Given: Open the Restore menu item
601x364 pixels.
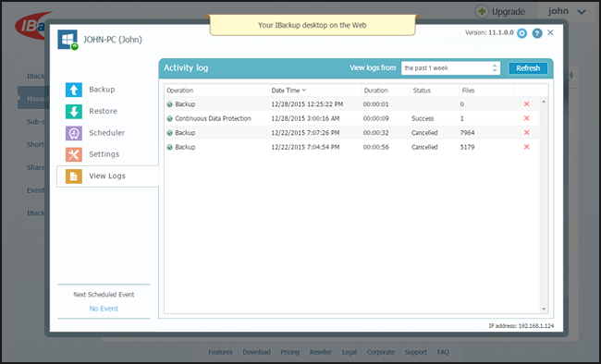Looking at the screenshot, I should [x=103, y=111].
